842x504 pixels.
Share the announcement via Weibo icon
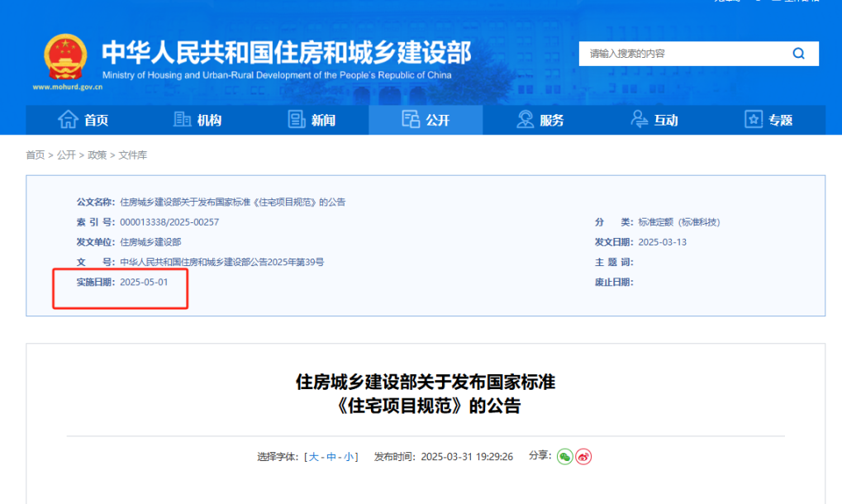pyautogui.click(x=583, y=457)
